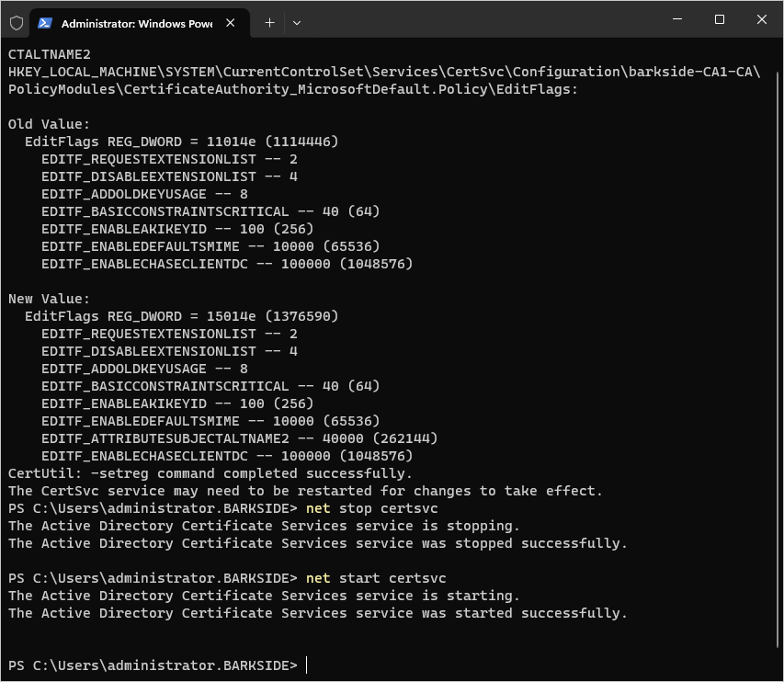This screenshot has height=682, width=784.
Task: Click the old EditFlags REG_DWORD 11014e value
Action: pos(181,142)
